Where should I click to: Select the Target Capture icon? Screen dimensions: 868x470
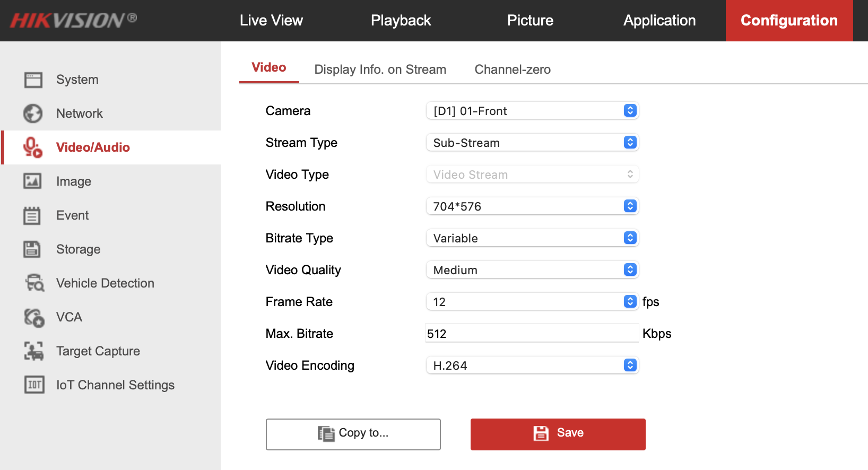tap(34, 351)
